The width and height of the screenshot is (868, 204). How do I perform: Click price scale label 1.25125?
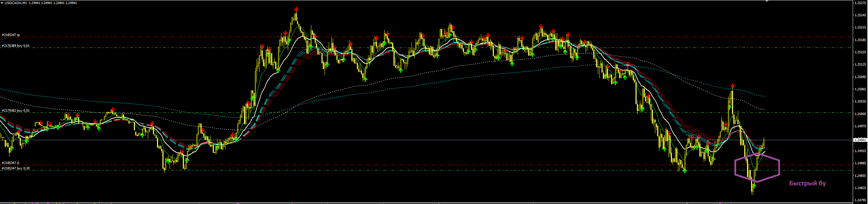(x=860, y=64)
